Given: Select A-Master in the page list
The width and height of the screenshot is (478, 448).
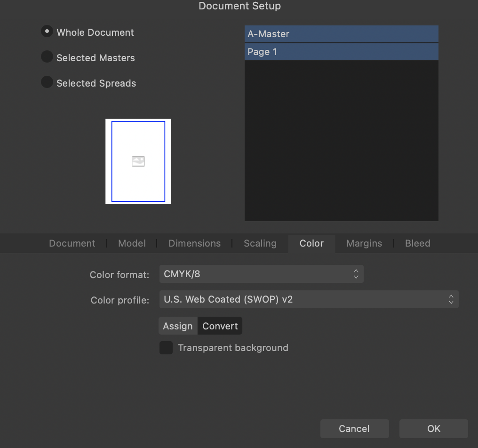Looking at the screenshot, I should tap(342, 34).
